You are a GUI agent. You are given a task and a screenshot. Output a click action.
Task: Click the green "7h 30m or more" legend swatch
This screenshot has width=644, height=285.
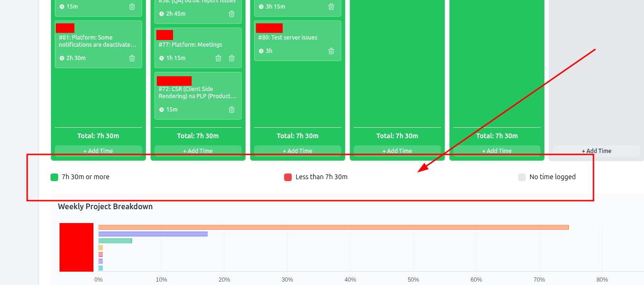[x=54, y=177]
